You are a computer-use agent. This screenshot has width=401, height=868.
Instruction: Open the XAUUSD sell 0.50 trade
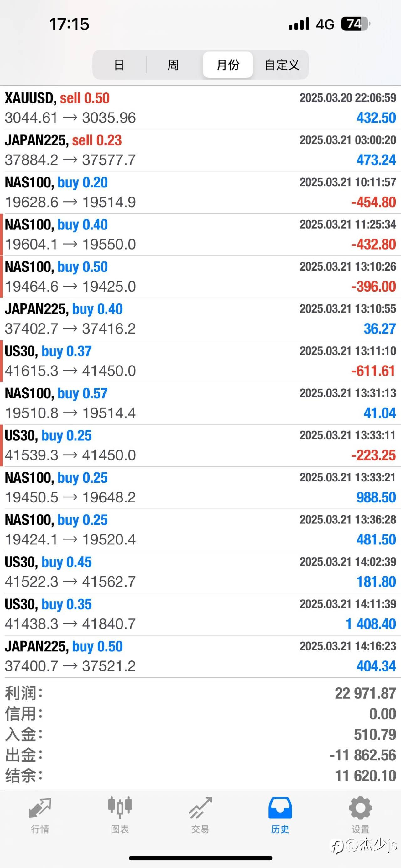click(200, 108)
